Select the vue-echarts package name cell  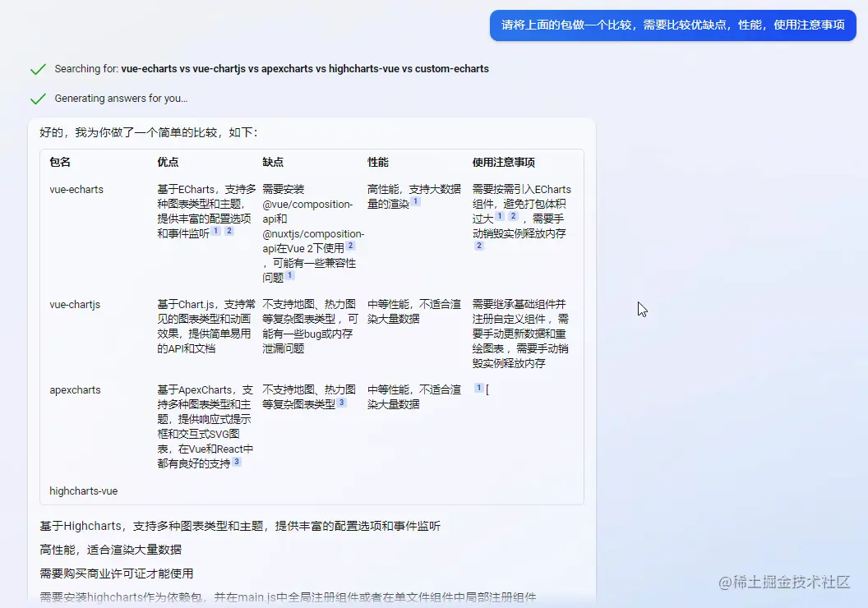(76, 189)
